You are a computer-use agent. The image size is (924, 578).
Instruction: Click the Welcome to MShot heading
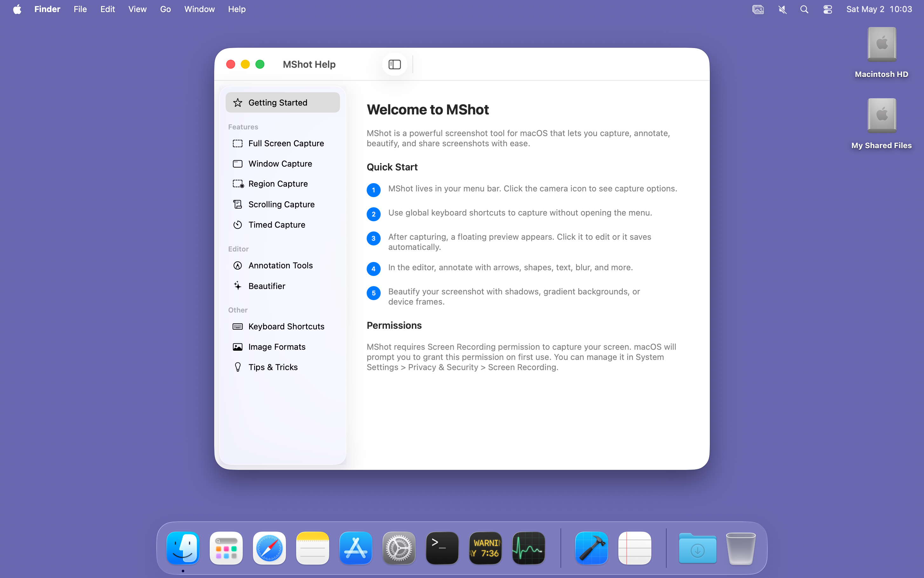[427, 110]
